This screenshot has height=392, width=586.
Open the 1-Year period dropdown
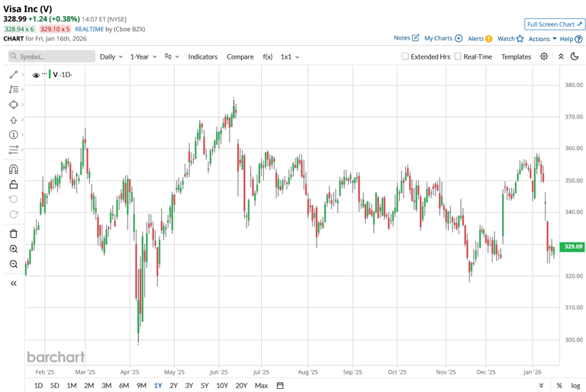click(143, 56)
